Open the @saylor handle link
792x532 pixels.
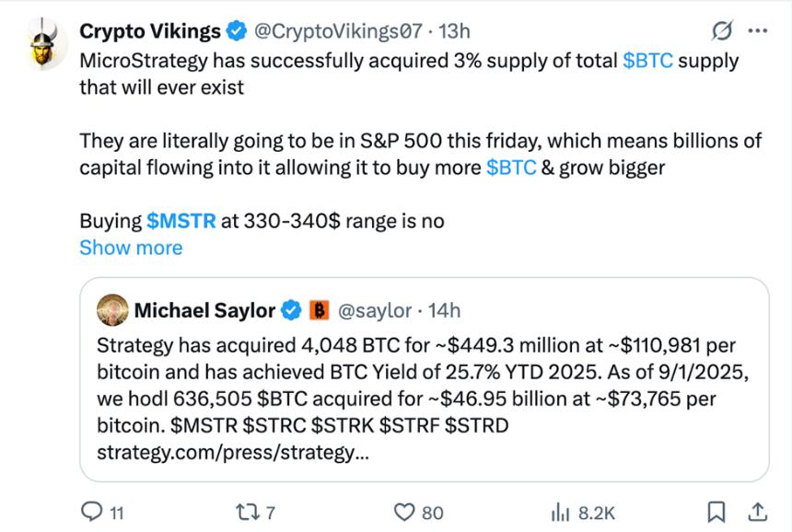pos(373,310)
